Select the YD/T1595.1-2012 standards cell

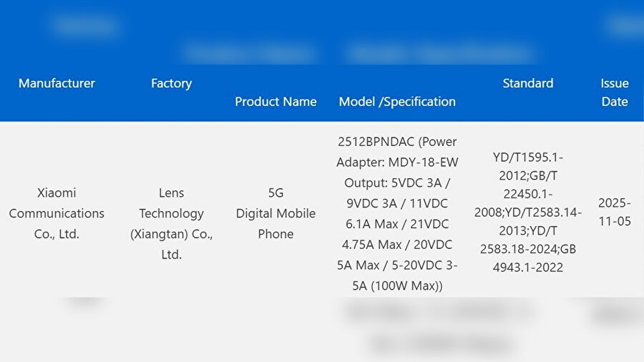tap(528, 212)
